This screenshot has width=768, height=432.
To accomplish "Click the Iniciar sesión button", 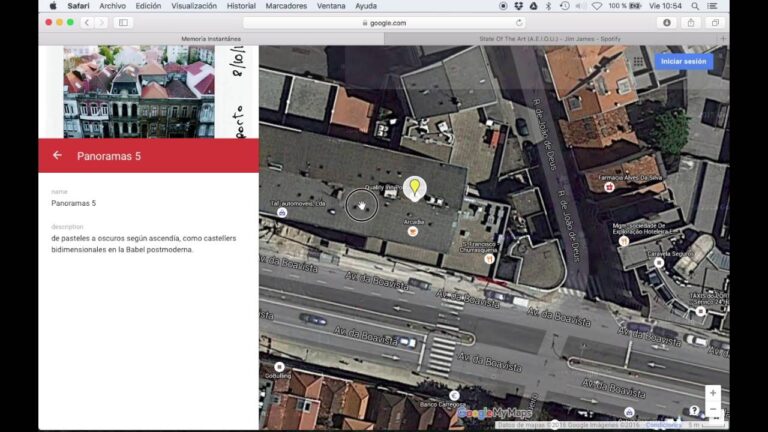I will (684, 61).
